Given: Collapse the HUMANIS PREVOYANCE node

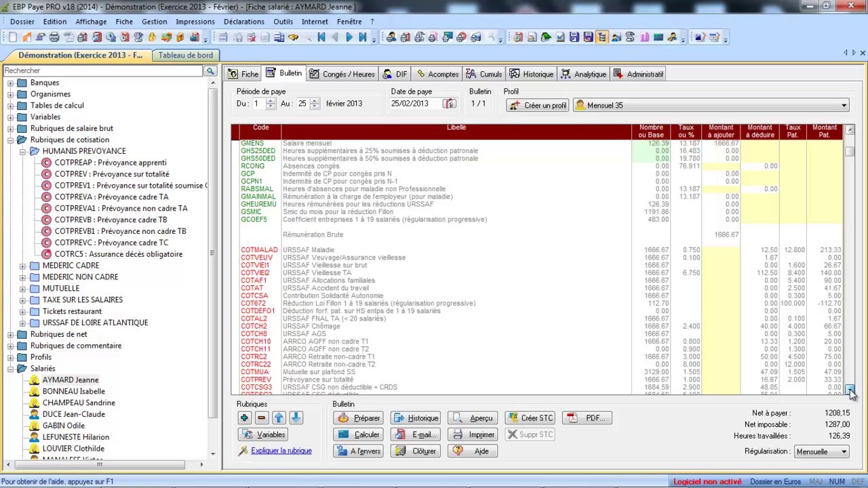Looking at the screenshot, I should [x=23, y=151].
